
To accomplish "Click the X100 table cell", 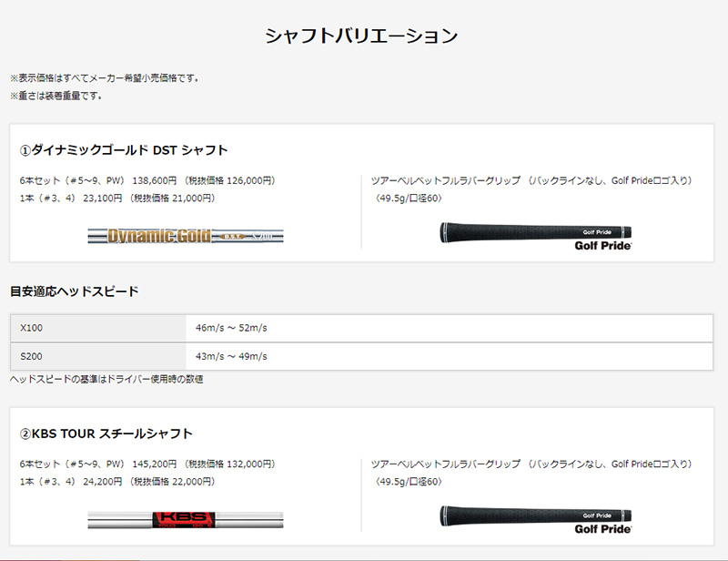I will (98, 328).
